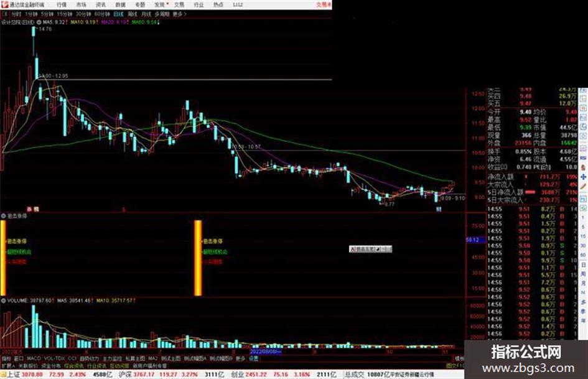Open the 数据 menu
The image size is (588, 379).
coord(120,5)
